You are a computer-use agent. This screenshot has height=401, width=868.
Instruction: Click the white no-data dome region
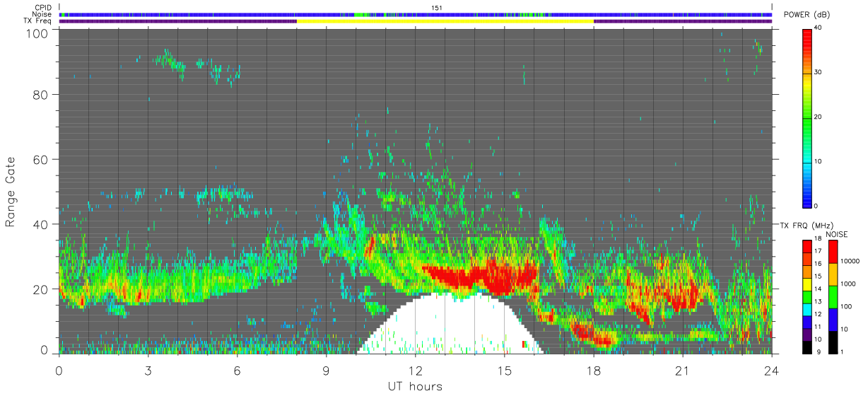pyautogui.click(x=449, y=325)
